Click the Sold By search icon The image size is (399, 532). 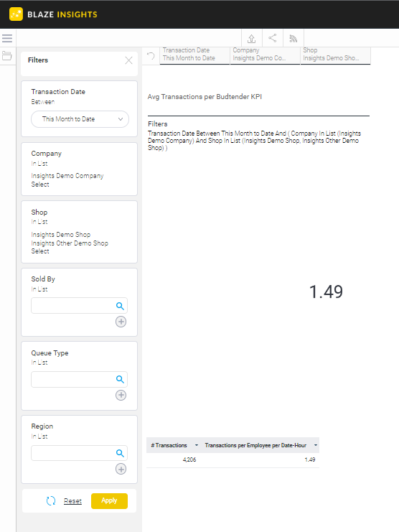[120, 306]
